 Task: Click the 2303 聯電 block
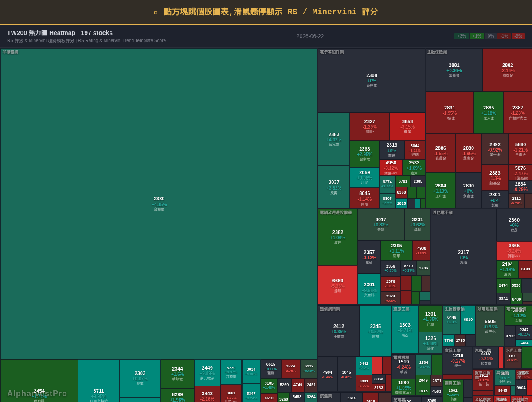[140, 378]
